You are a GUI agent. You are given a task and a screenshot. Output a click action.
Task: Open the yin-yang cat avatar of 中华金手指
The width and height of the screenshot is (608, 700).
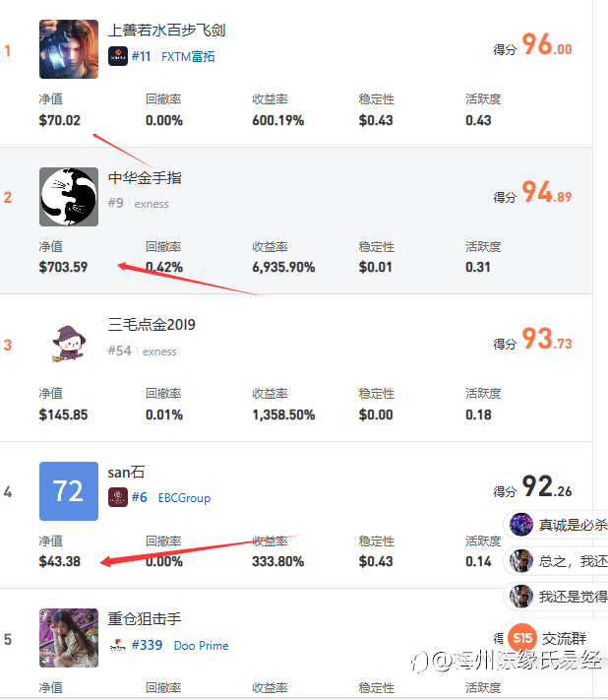point(69,197)
